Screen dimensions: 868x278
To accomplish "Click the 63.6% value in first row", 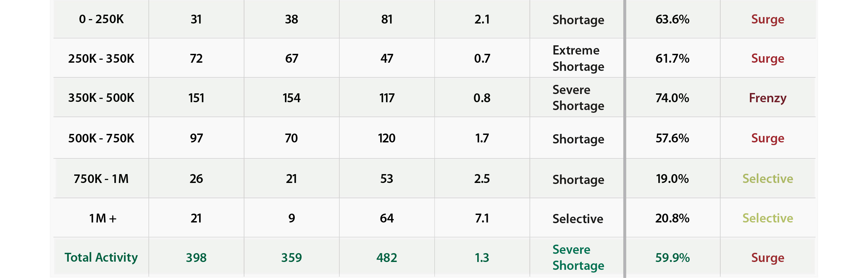I will coord(672,19).
